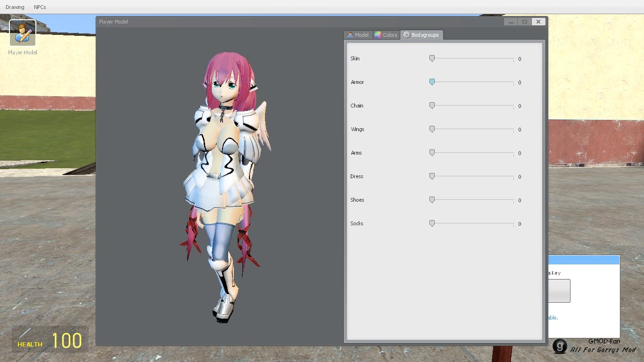Click the Socks slider handle

point(432,223)
